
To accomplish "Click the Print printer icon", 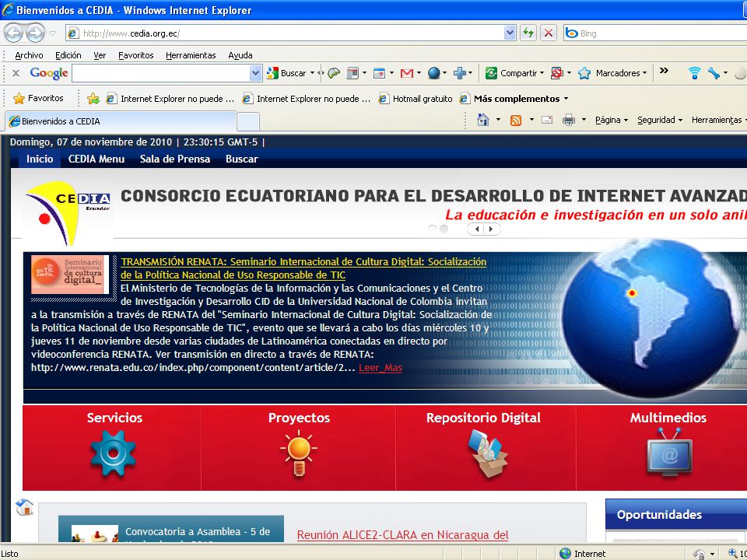I will (568, 120).
